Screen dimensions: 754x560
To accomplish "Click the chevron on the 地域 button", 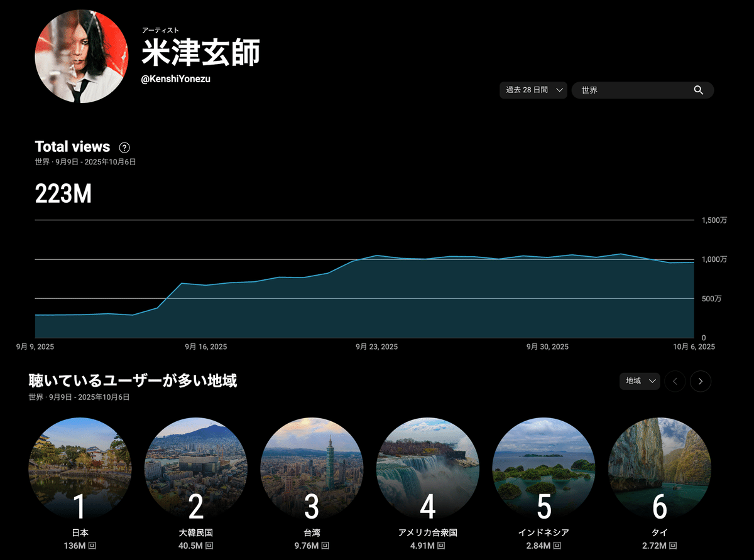I will [652, 381].
